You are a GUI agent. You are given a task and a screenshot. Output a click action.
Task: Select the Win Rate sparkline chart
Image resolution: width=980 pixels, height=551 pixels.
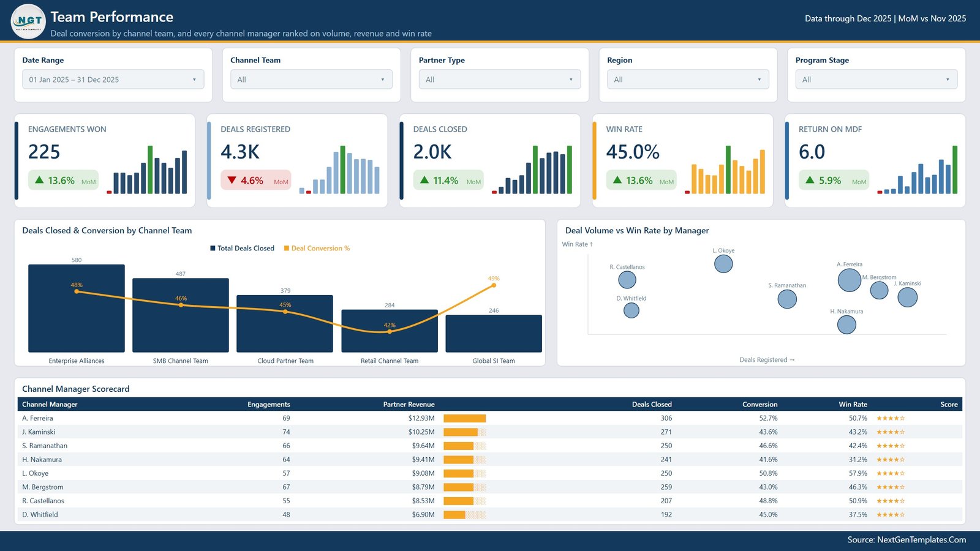pos(725,170)
